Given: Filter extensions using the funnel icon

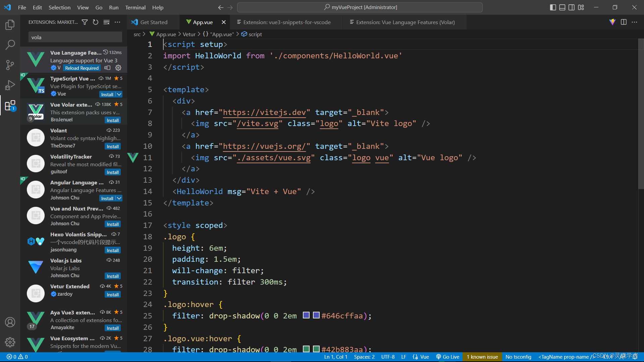Looking at the screenshot, I should [x=85, y=22].
